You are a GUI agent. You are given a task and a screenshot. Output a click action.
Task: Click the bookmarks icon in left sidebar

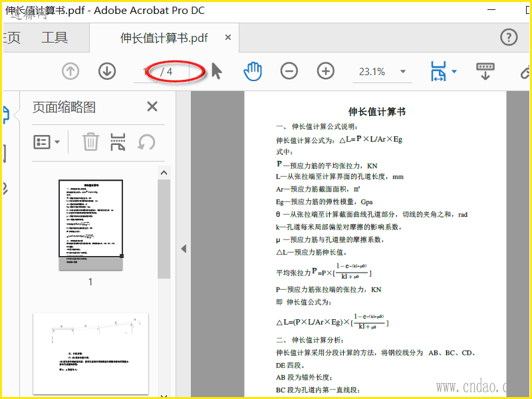coord(5,153)
